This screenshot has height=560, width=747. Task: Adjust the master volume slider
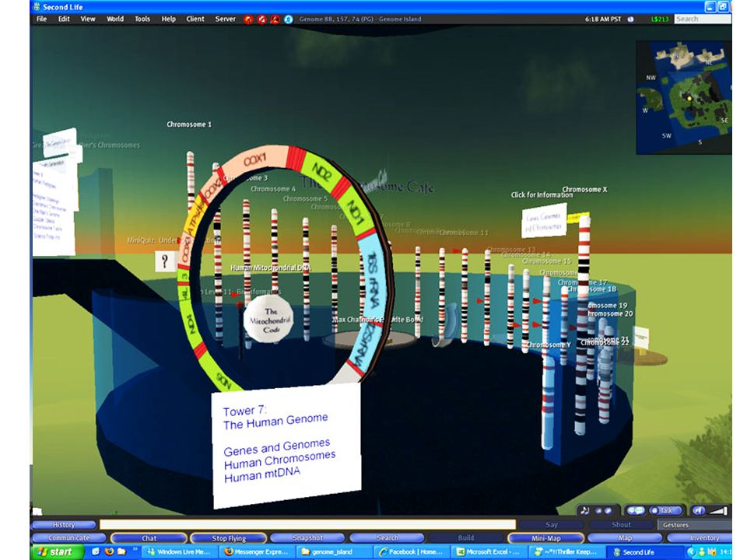[718, 510]
